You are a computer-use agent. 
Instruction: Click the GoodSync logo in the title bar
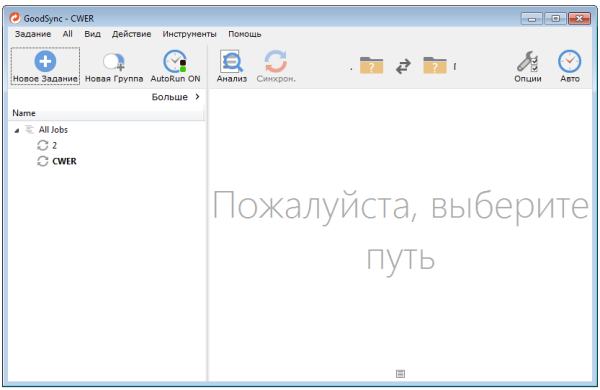pos(15,18)
